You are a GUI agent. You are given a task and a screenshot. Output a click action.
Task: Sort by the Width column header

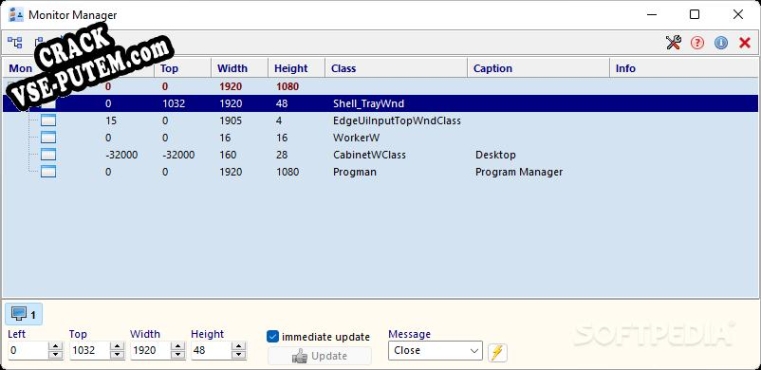pyautogui.click(x=239, y=68)
